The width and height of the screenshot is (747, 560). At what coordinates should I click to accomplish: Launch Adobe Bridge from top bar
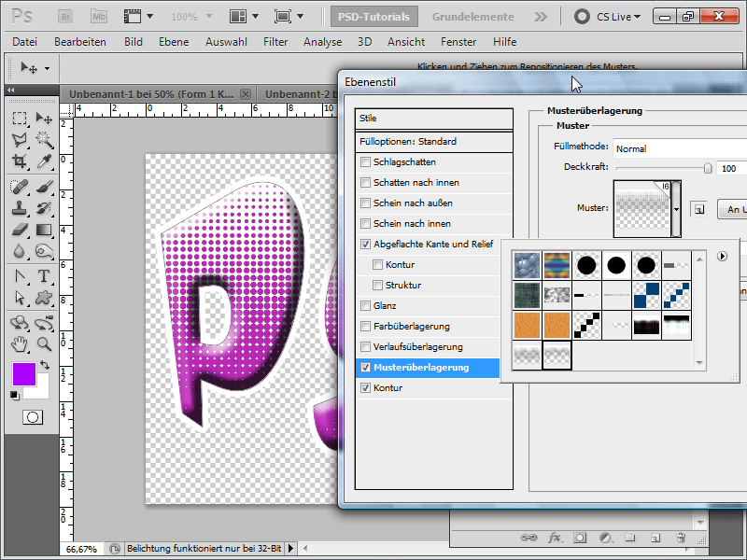(66, 17)
